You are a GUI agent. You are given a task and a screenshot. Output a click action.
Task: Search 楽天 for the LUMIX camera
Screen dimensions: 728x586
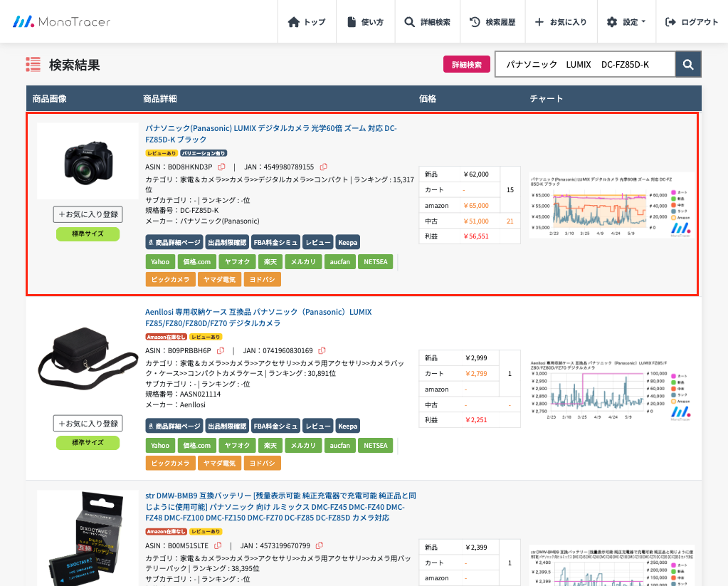click(270, 261)
